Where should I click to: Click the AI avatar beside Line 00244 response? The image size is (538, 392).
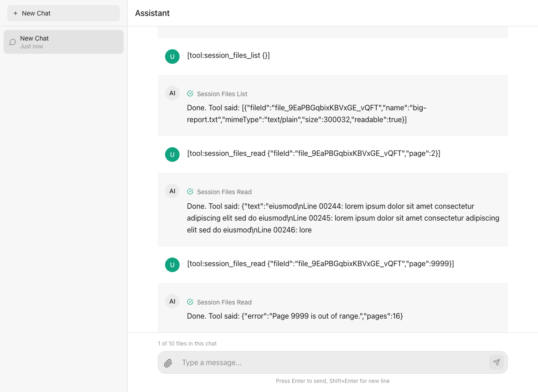coord(172,191)
